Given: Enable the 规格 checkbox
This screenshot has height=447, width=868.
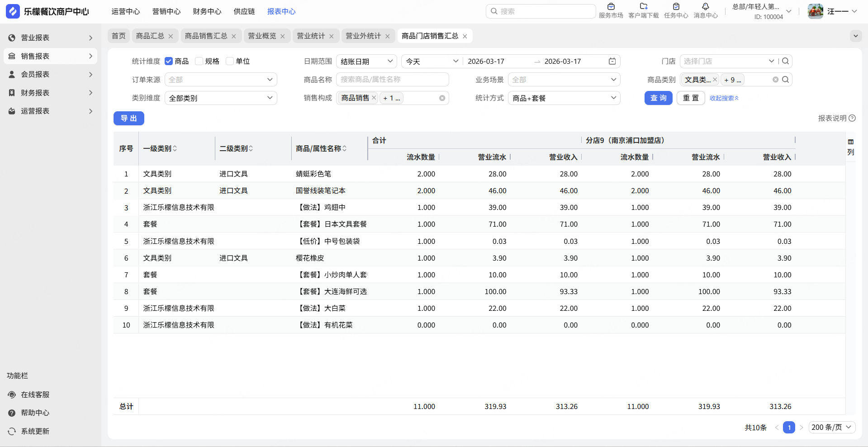Looking at the screenshot, I should (199, 62).
